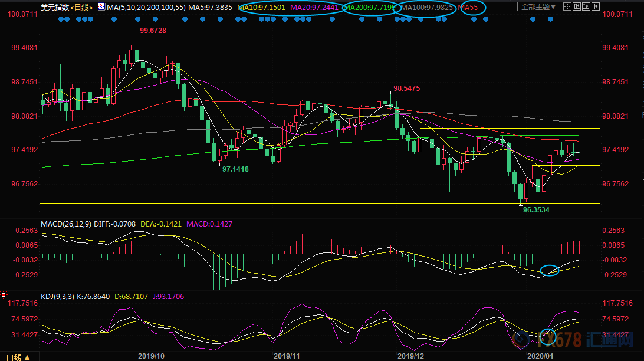The image size is (644, 361).
Task: Click the leftmost blue event dot
Action: [x=62, y=19]
